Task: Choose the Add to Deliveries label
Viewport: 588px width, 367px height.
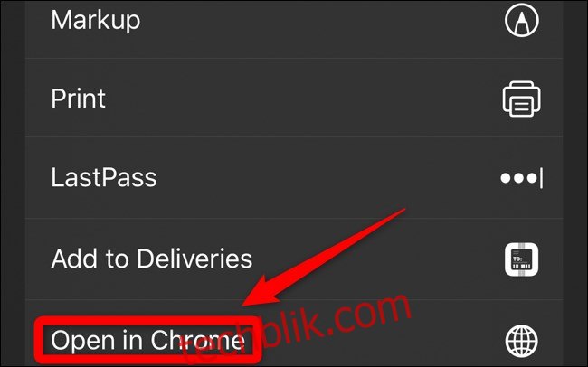Action: [151, 259]
